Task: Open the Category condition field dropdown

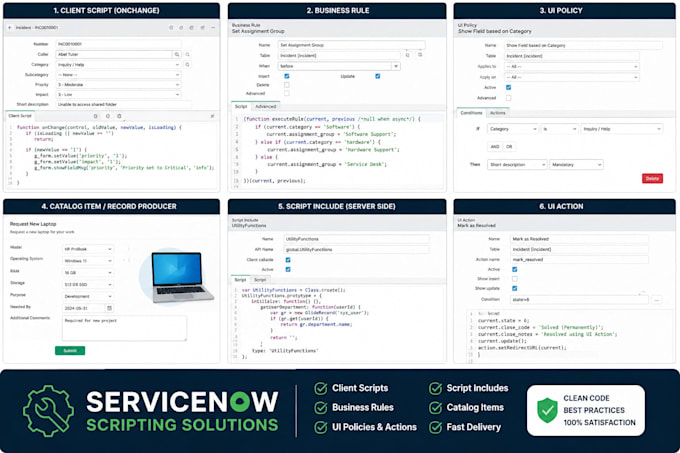Action: [x=513, y=129]
